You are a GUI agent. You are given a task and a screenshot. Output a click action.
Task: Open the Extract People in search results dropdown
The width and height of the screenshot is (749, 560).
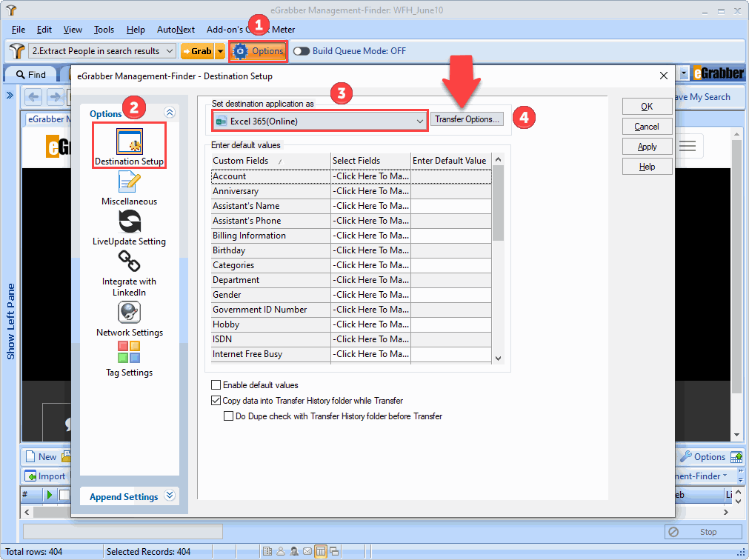102,51
